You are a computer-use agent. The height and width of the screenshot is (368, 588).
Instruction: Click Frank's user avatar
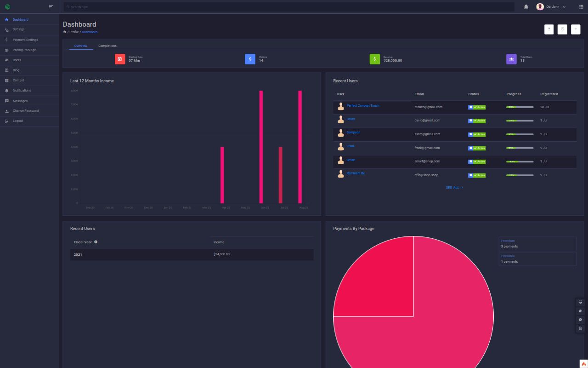click(x=341, y=147)
